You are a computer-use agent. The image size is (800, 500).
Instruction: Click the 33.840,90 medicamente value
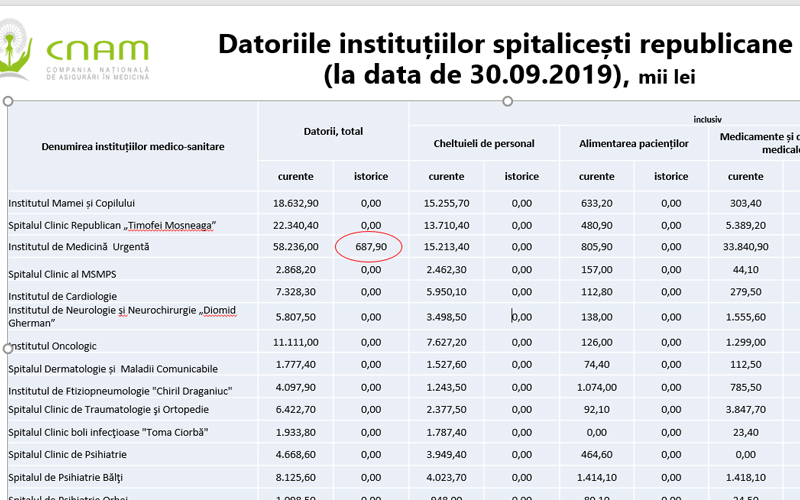[746, 246]
